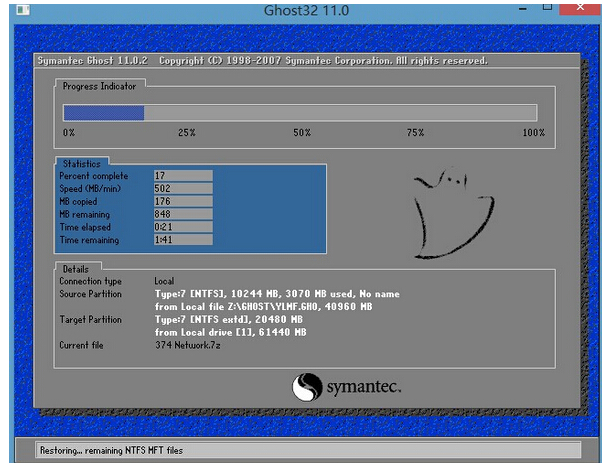Click the MB copied value box
Screen dimensions: 602x463
pyautogui.click(x=183, y=201)
